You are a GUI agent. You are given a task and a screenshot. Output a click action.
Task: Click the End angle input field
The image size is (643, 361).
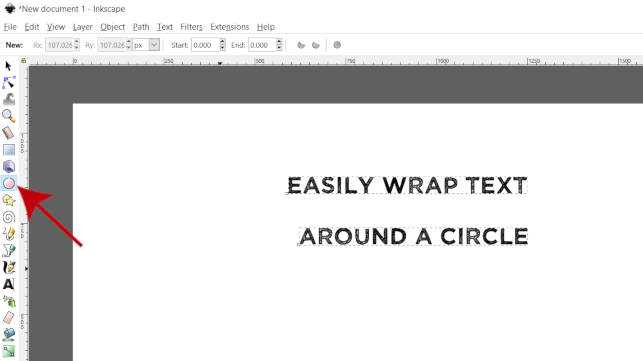(262, 45)
